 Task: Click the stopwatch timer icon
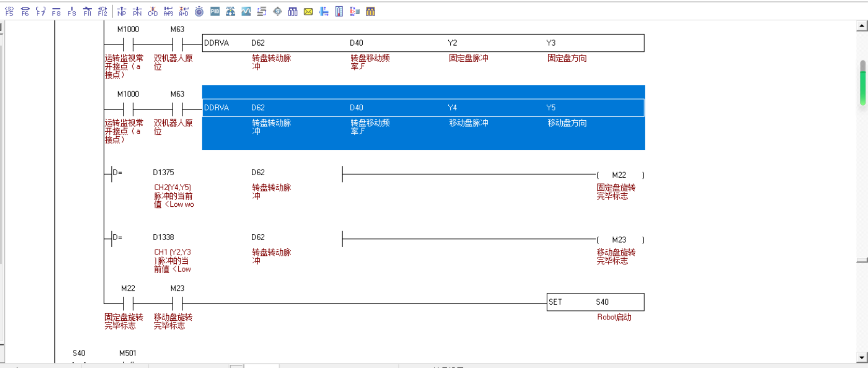click(x=199, y=11)
